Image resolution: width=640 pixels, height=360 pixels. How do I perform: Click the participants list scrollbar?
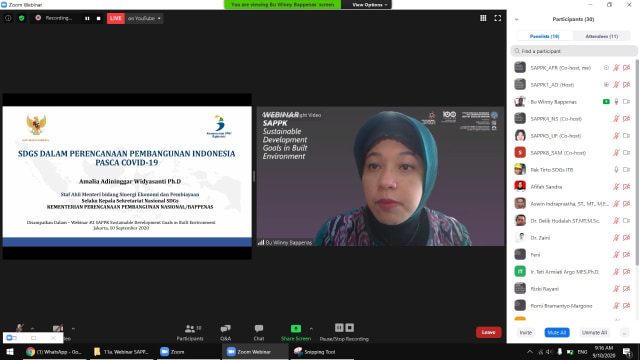point(637,163)
